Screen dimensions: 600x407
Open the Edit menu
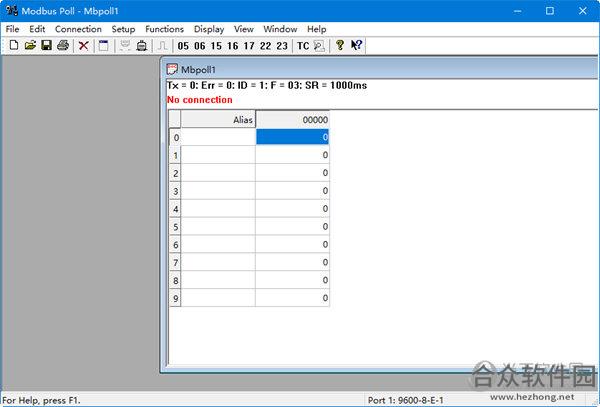(x=37, y=29)
